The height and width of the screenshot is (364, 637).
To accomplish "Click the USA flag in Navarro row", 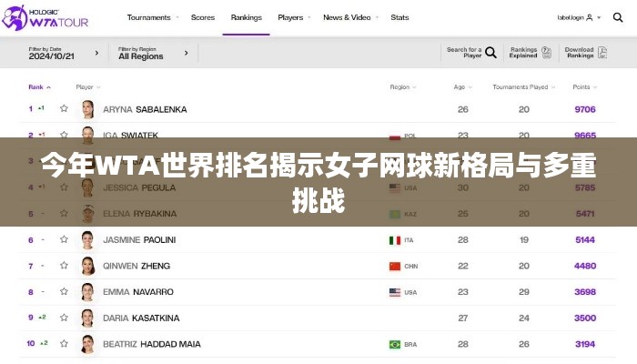I will pyautogui.click(x=395, y=292).
